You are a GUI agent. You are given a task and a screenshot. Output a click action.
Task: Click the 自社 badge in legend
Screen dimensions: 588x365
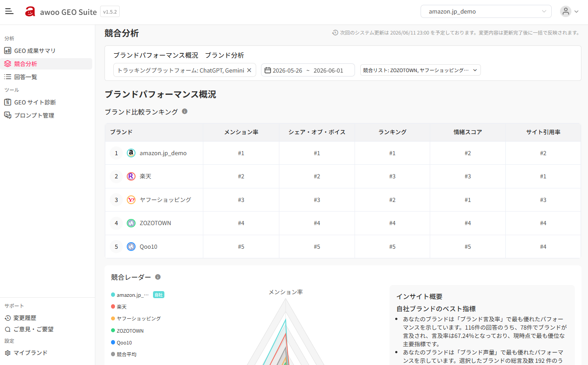point(159,295)
